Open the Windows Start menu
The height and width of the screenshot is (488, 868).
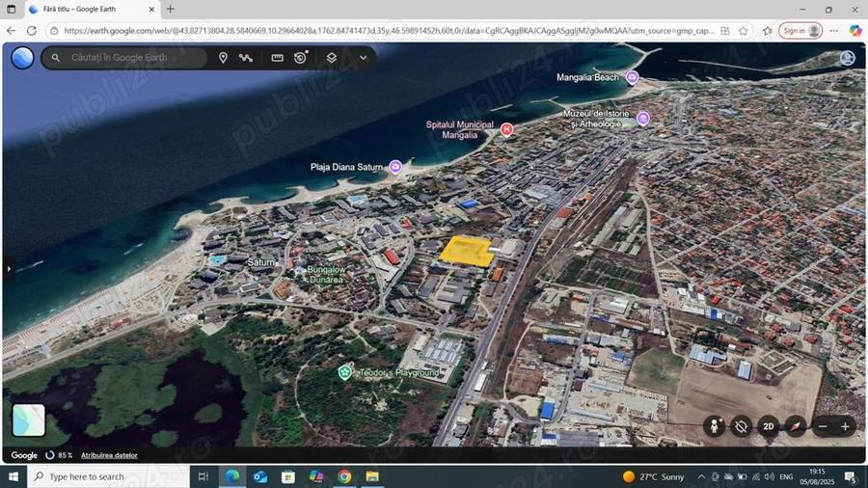pos(14,476)
